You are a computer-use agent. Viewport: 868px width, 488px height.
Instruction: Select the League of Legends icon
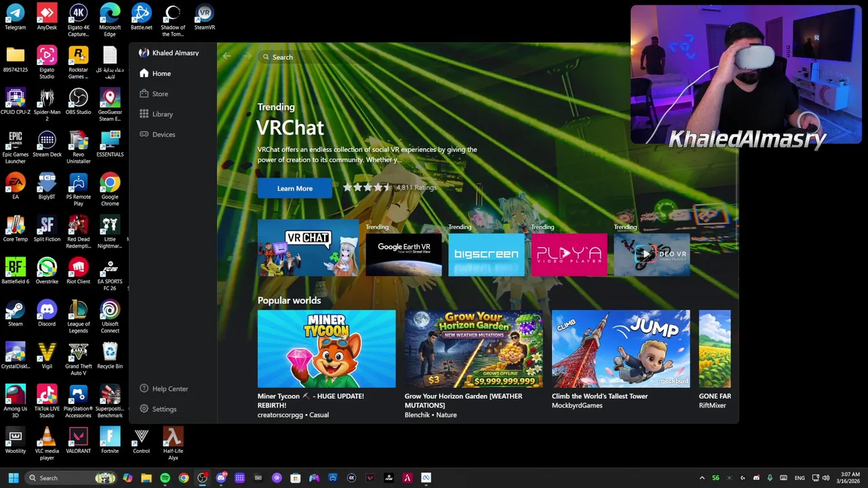(x=78, y=317)
